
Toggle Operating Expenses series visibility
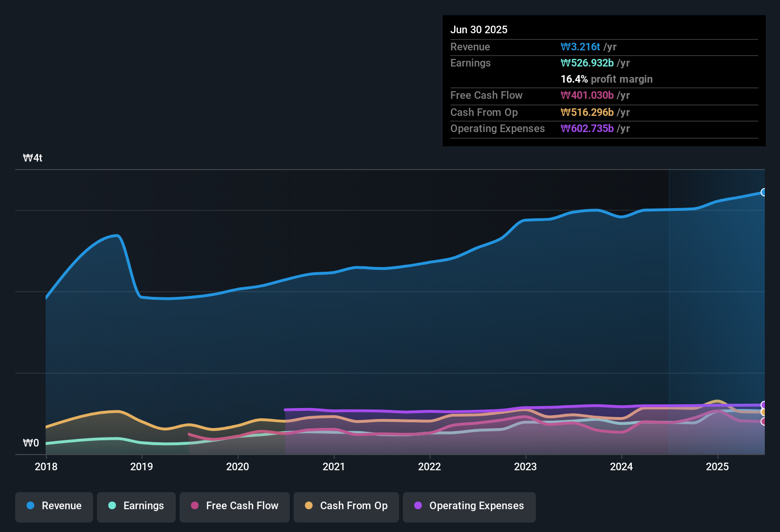(469, 506)
